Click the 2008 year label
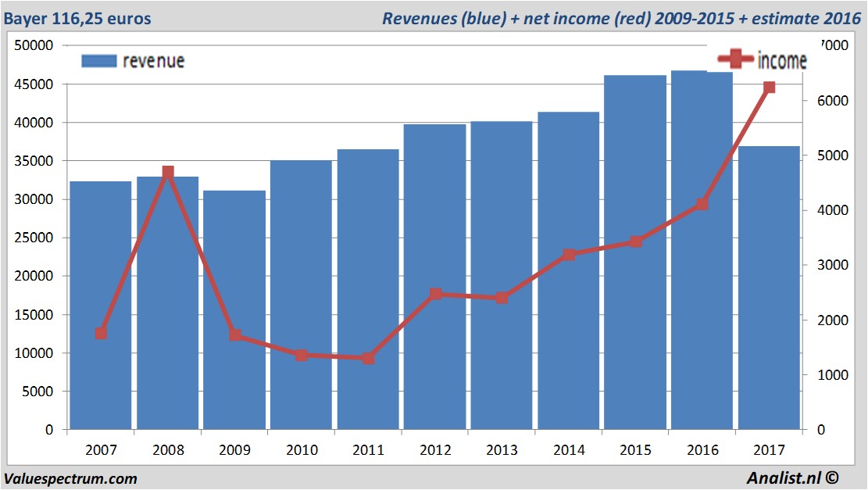This screenshot has width=868, height=490. pos(168,449)
